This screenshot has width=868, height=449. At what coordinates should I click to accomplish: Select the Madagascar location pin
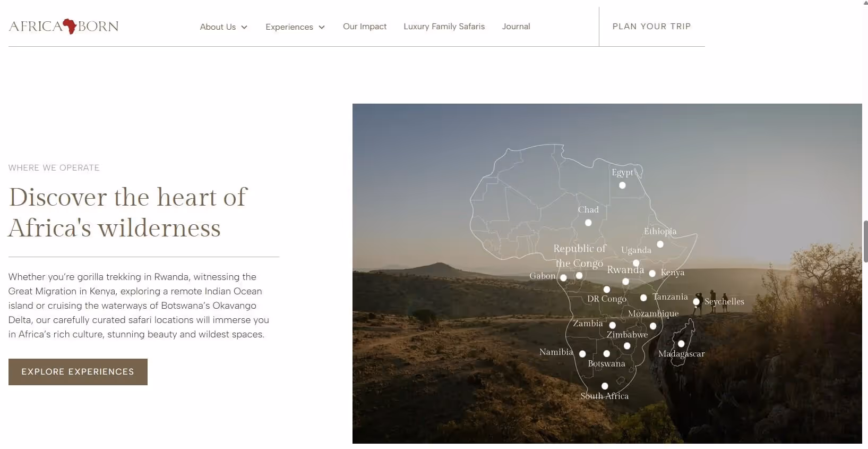coord(680,345)
